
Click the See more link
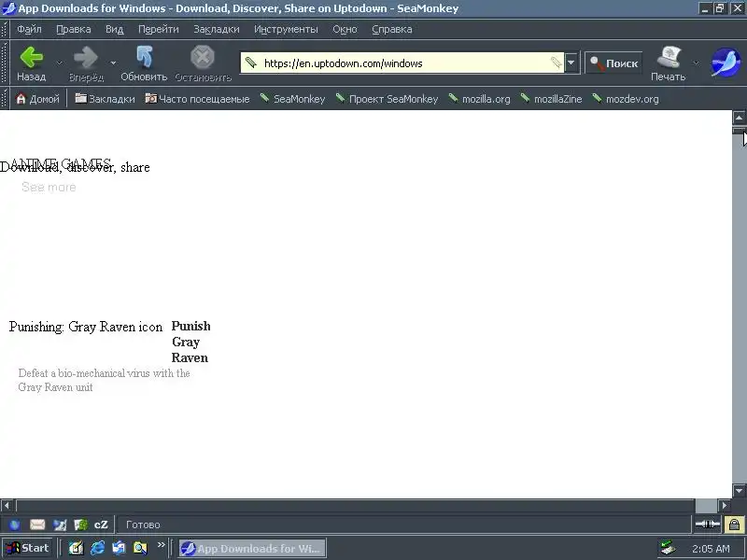click(49, 188)
